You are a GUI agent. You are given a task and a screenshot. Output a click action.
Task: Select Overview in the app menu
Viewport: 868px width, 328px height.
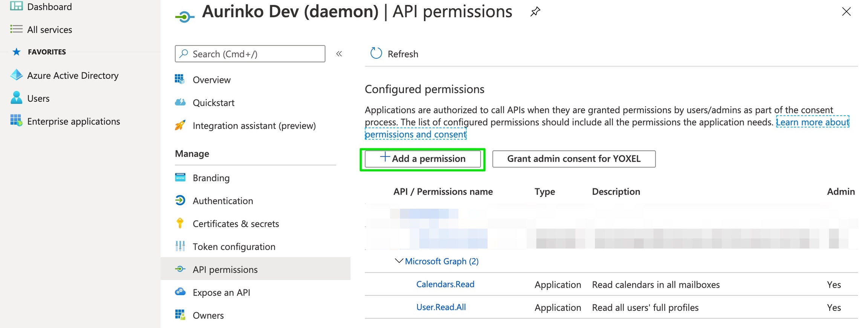pyautogui.click(x=211, y=79)
